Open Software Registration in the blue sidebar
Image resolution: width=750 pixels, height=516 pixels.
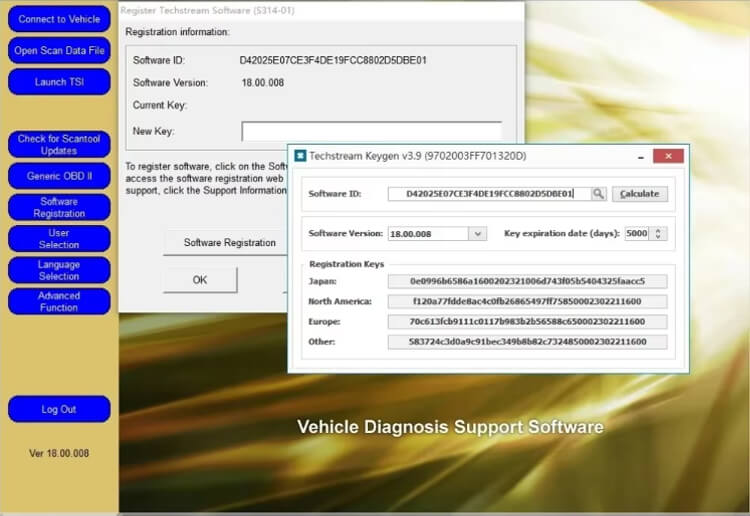coord(59,207)
